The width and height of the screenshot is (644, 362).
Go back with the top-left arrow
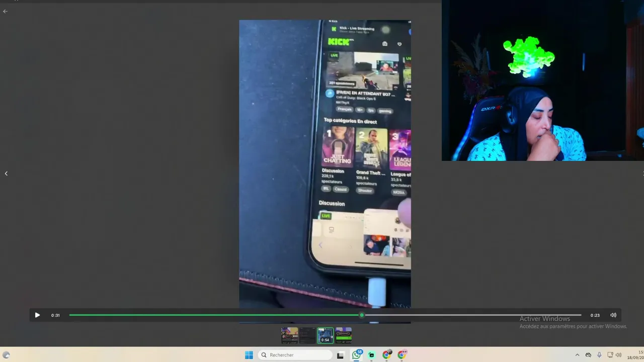[x=5, y=11]
